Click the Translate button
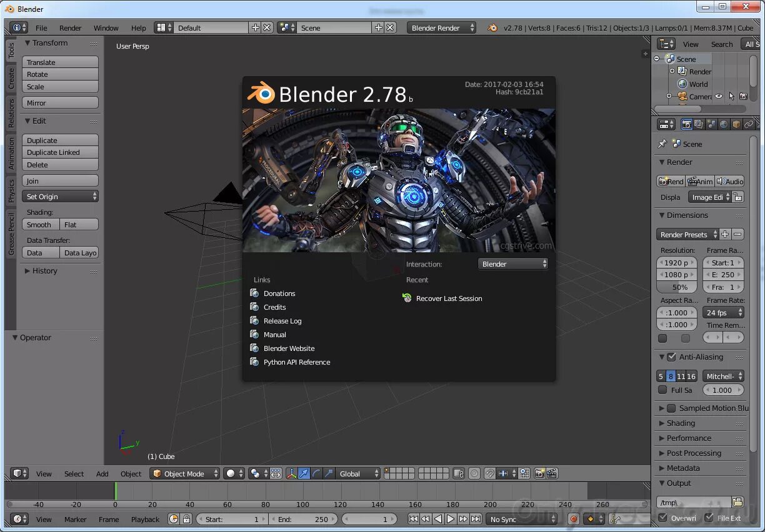Screen dimensions: 765x532 point(61,62)
